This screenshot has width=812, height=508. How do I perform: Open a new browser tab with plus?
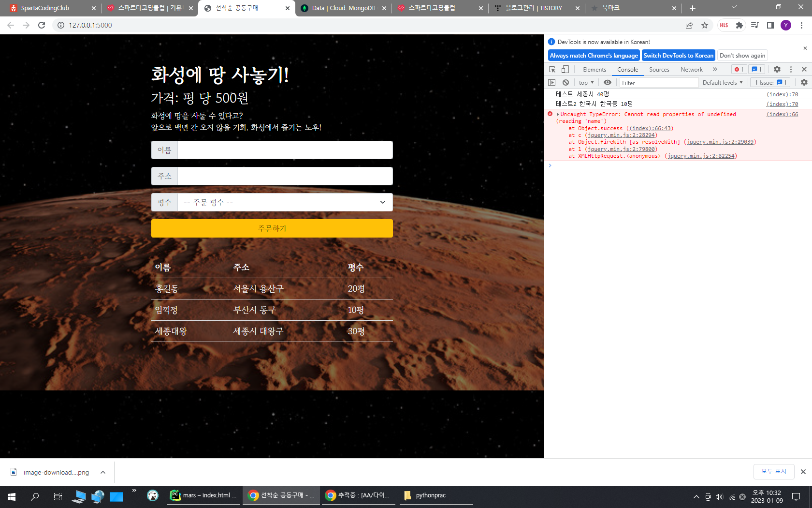693,8
